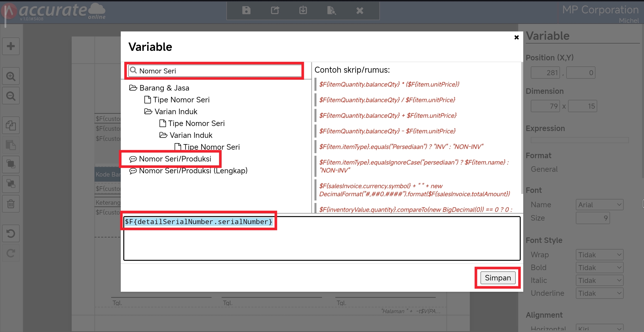
Task: Click the document preview icon in top toolbar
Action: pos(331,10)
